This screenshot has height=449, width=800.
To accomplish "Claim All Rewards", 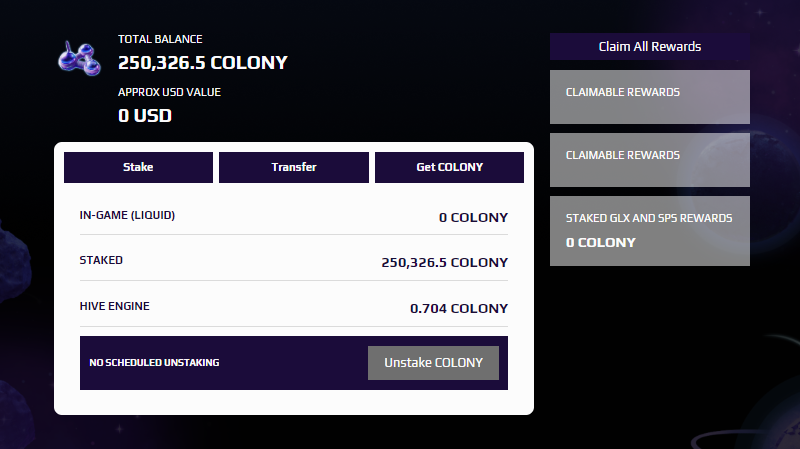I will click(x=650, y=46).
